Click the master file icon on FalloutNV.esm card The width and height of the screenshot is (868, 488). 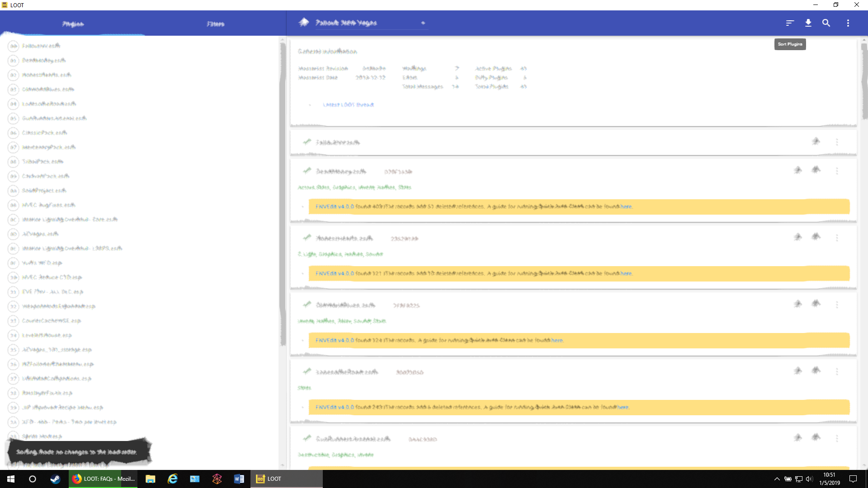pos(816,141)
